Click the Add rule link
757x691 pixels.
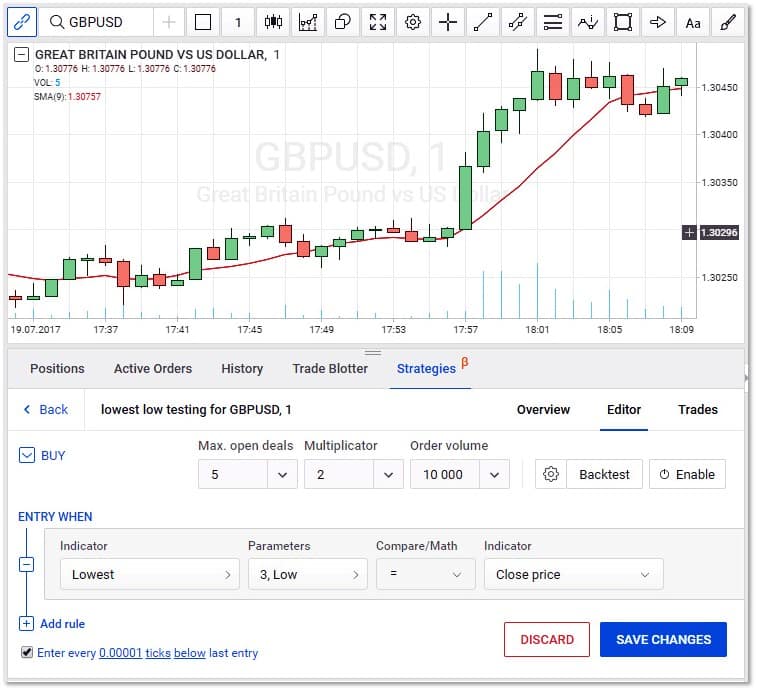click(x=62, y=624)
